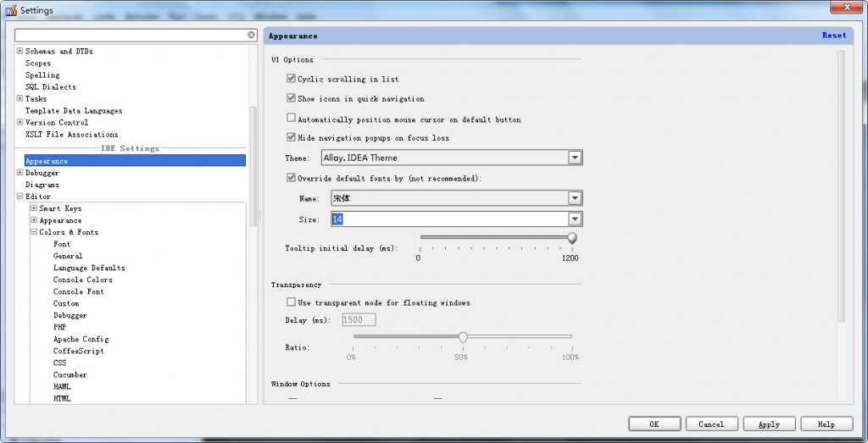Click in the settings search input field
The height and width of the screenshot is (443, 868).
click(x=131, y=35)
